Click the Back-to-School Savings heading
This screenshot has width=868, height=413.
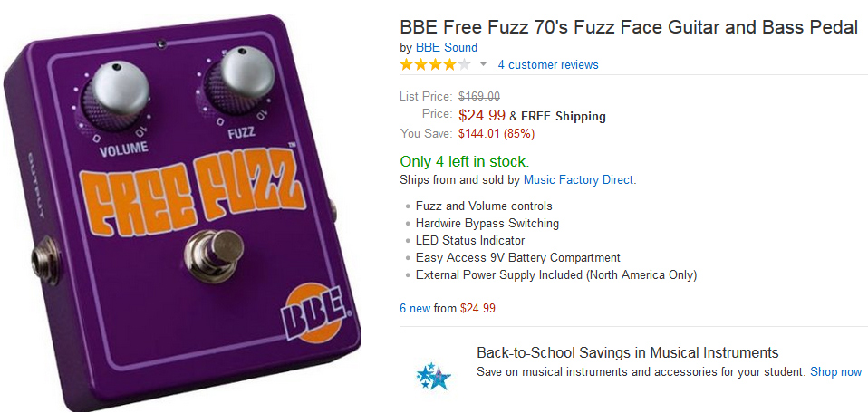627,352
